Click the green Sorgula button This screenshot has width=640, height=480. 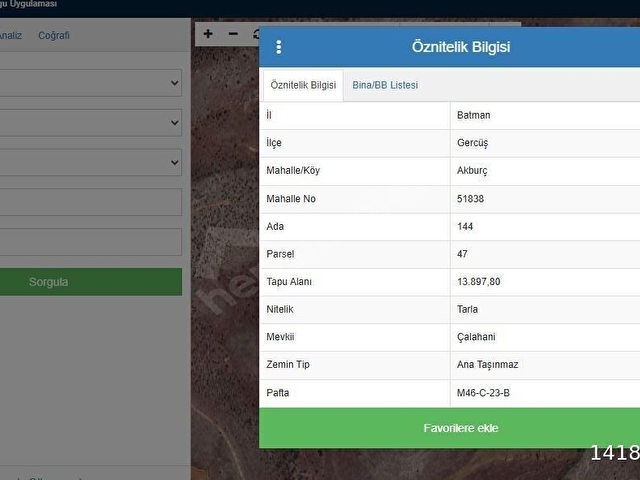pos(91,282)
